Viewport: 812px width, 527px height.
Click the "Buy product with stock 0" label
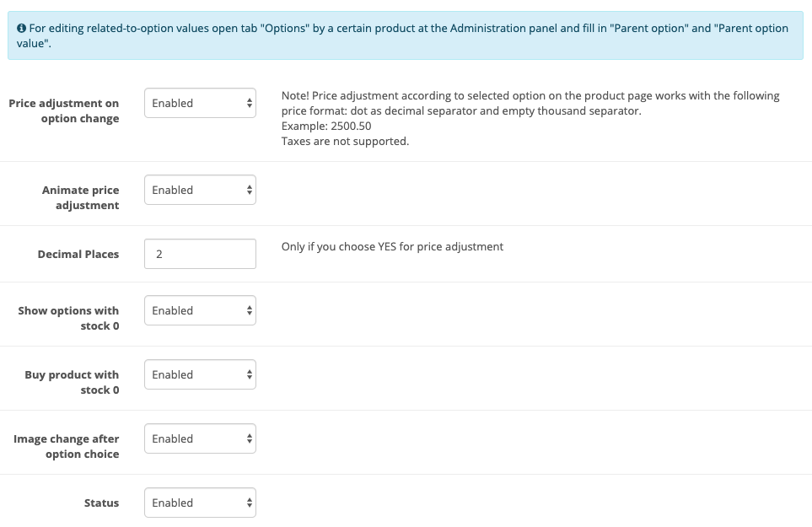(x=73, y=382)
